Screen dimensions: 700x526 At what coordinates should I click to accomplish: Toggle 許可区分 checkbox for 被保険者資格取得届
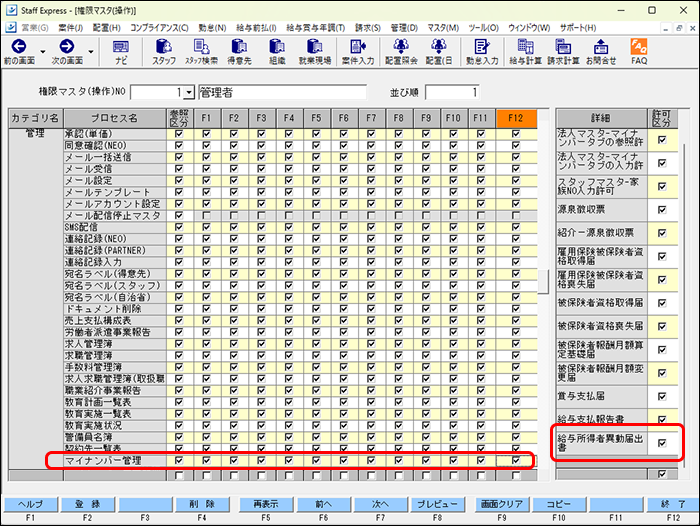click(x=662, y=303)
